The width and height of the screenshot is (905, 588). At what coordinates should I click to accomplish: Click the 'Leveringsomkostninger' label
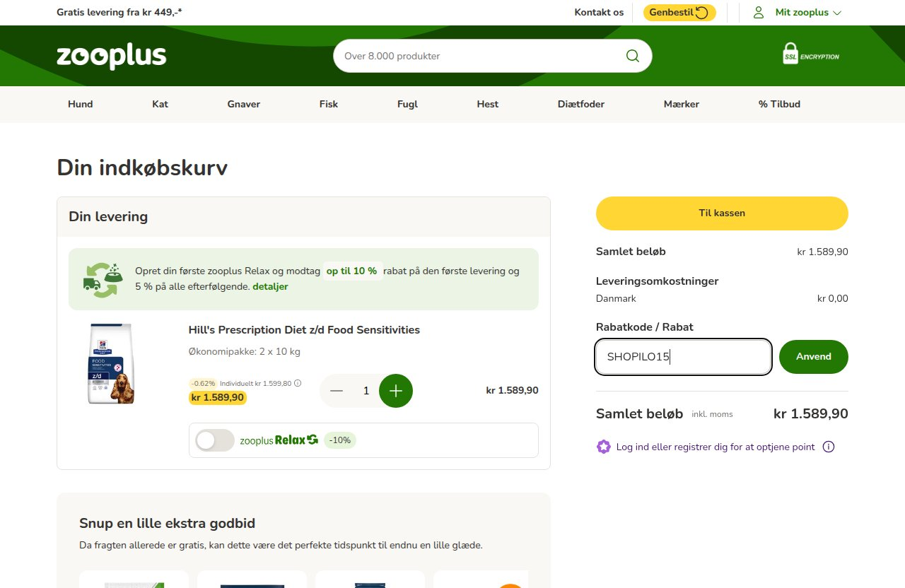click(658, 281)
